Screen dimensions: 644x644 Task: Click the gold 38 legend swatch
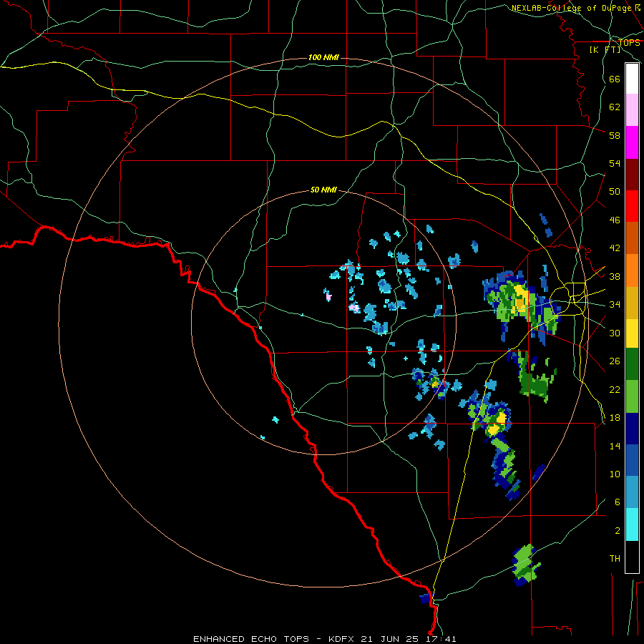(632, 303)
